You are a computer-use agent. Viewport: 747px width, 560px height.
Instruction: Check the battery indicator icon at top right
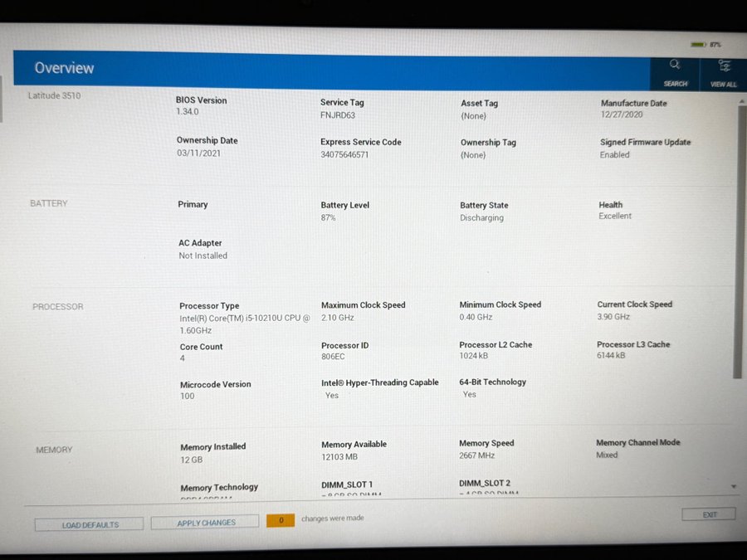[x=698, y=44]
